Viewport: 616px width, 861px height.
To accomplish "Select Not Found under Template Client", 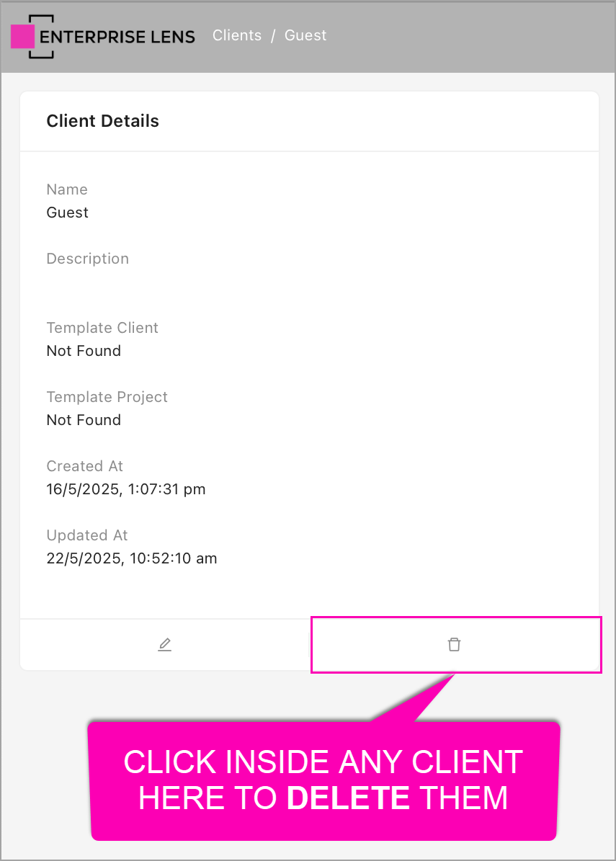I will click(x=84, y=351).
